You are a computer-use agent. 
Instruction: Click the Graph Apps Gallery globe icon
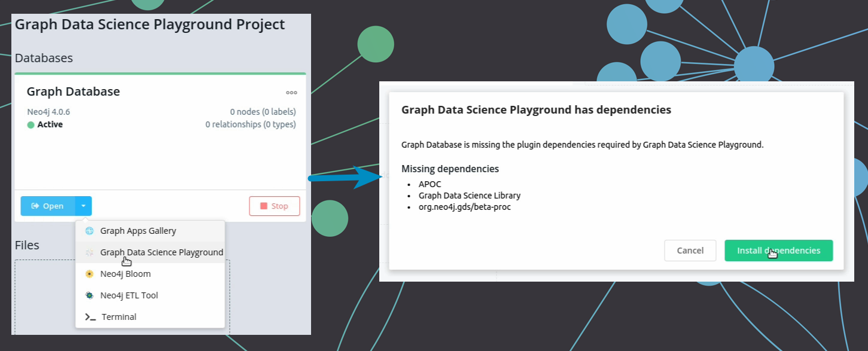click(x=89, y=231)
